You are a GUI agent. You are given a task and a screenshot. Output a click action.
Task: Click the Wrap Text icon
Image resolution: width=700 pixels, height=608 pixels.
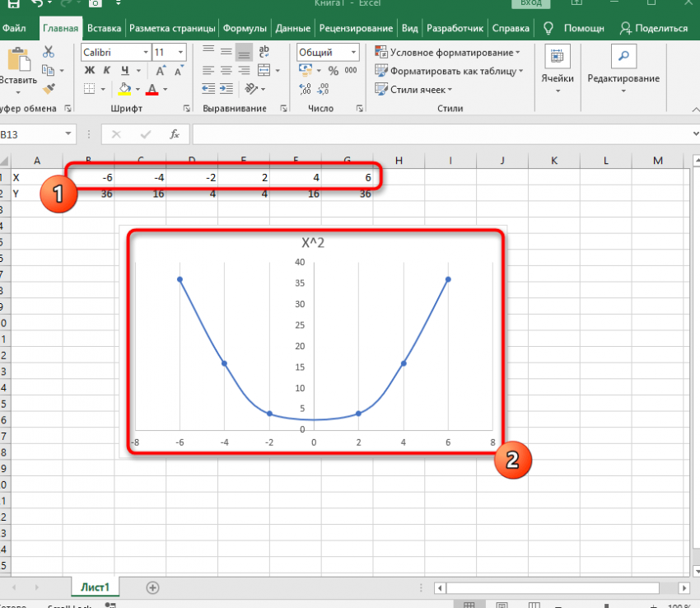pos(264,52)
